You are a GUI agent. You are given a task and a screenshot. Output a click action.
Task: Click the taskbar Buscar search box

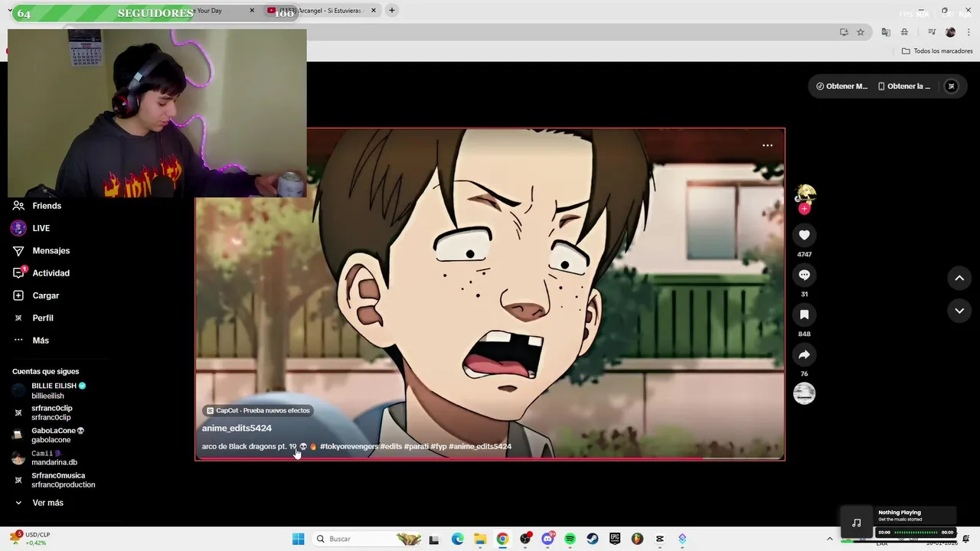coord(367,539)
